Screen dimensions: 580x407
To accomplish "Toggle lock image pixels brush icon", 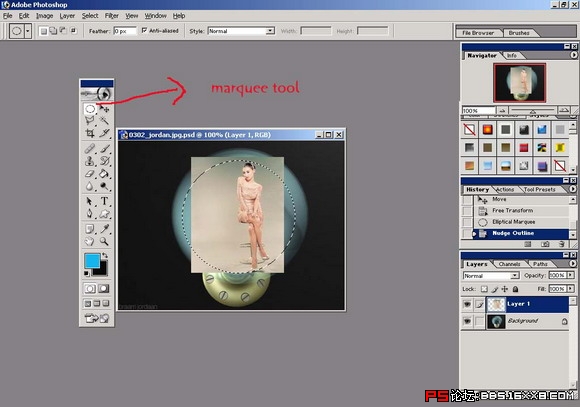I will [x=495, y=289].
